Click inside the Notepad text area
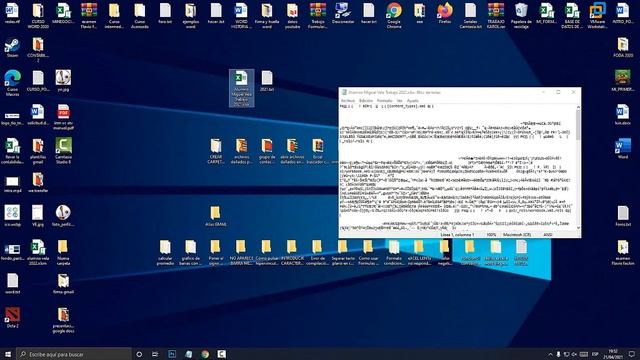 pos(457,167)
